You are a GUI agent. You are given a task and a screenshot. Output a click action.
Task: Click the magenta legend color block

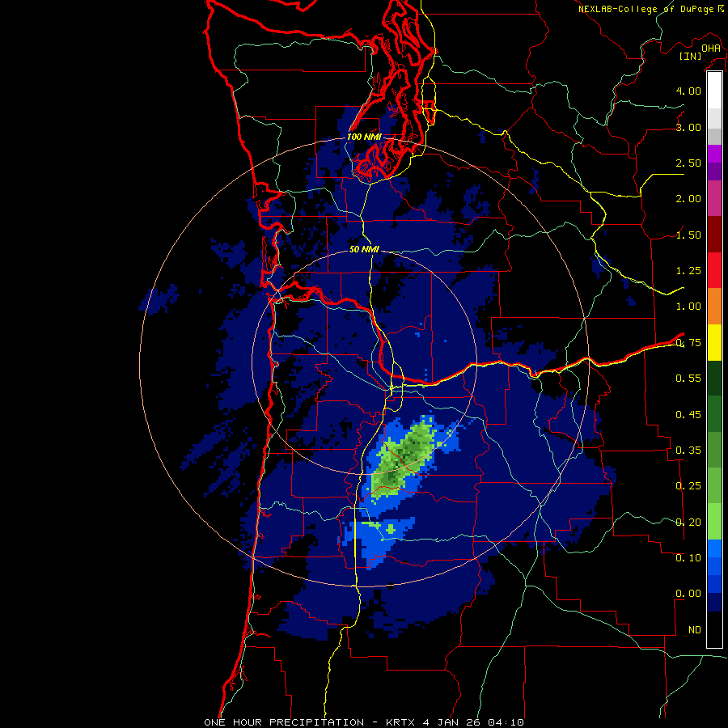[714, 154]
